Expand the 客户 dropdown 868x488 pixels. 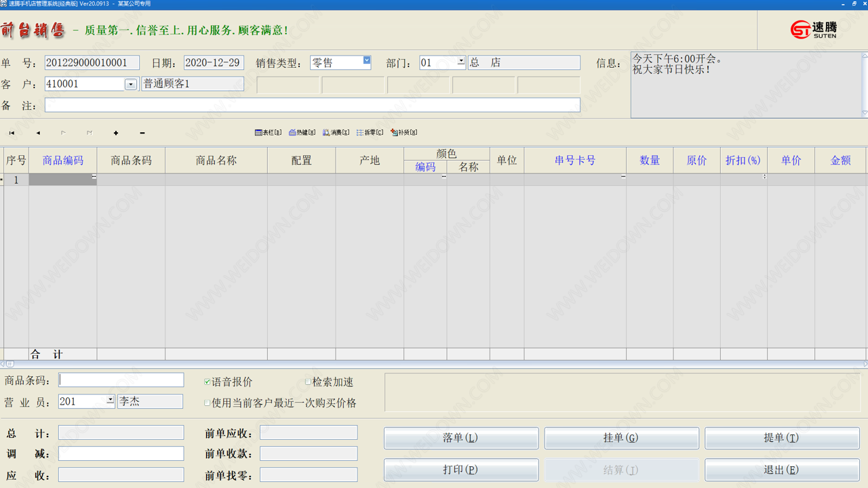coord(131,84)
